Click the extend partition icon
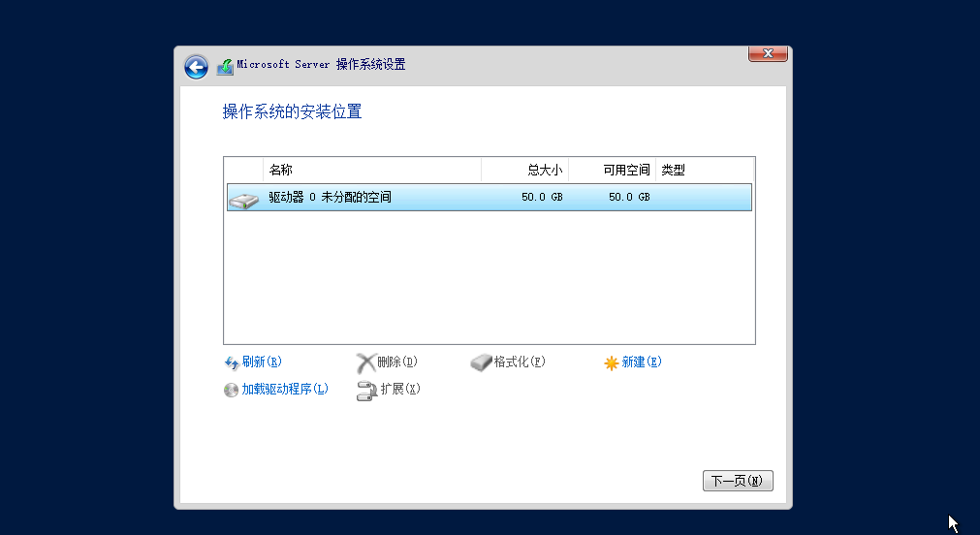The height and width of the screenshot is (535, 980). (366, 391)
